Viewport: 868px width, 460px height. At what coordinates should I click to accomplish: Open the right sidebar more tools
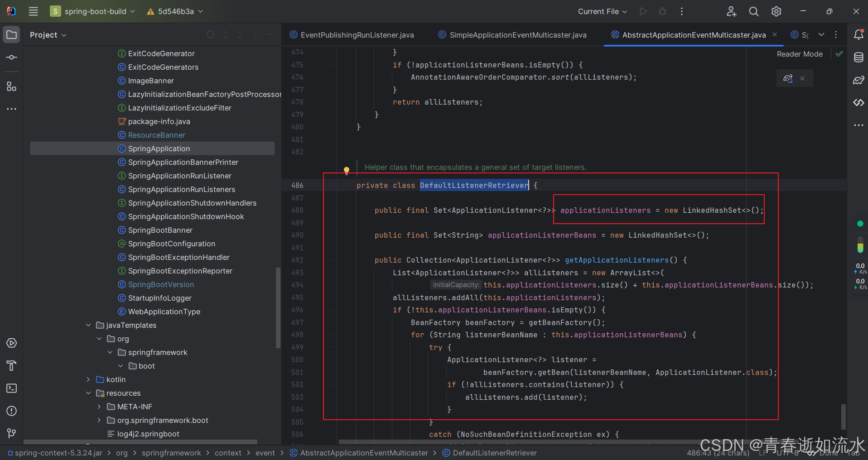pyautogui.click(x=858, y=125)
